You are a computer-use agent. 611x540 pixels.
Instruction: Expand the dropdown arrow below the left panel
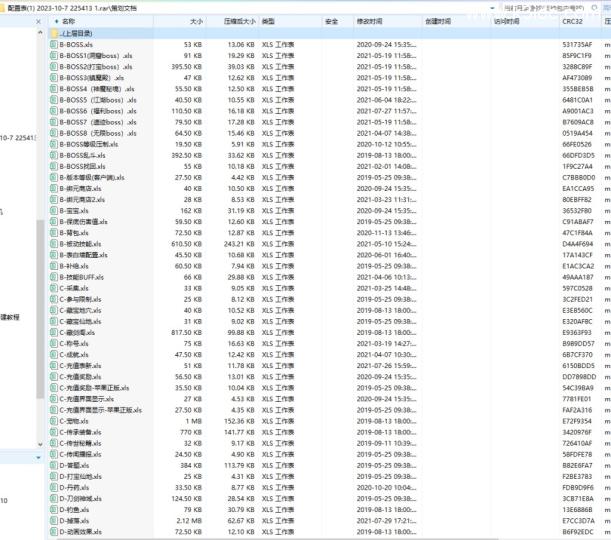click(39, 457)
